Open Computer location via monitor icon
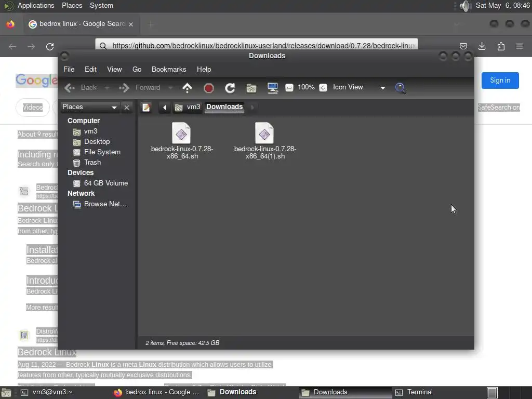 pos(272,88)
